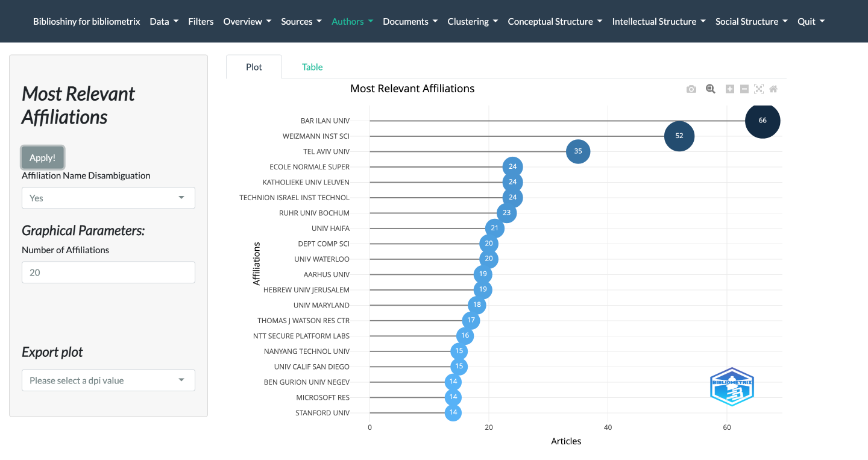Open the Overview dropdown menu
868x460 pixels.
[x=247, y=21]
